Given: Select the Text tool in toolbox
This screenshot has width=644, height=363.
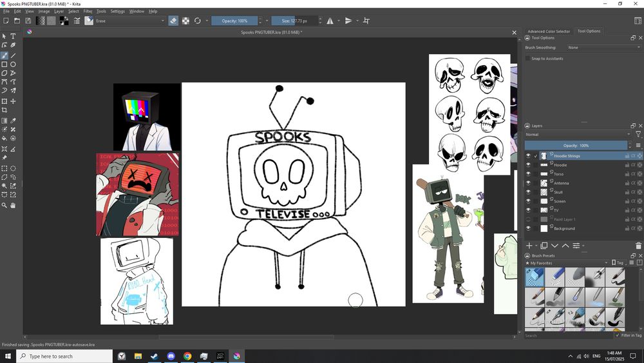Looking at the screenshot, I should (13, 36).
